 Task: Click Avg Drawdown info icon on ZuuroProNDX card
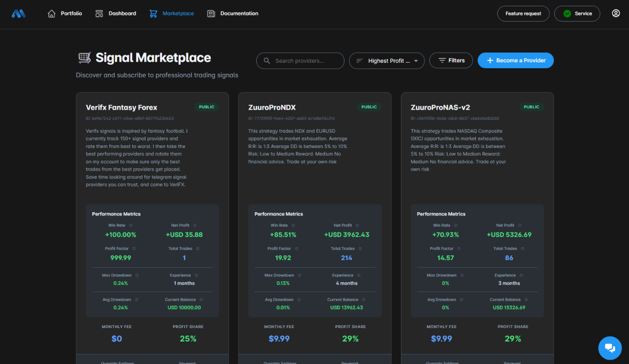(x=299, y=300)
